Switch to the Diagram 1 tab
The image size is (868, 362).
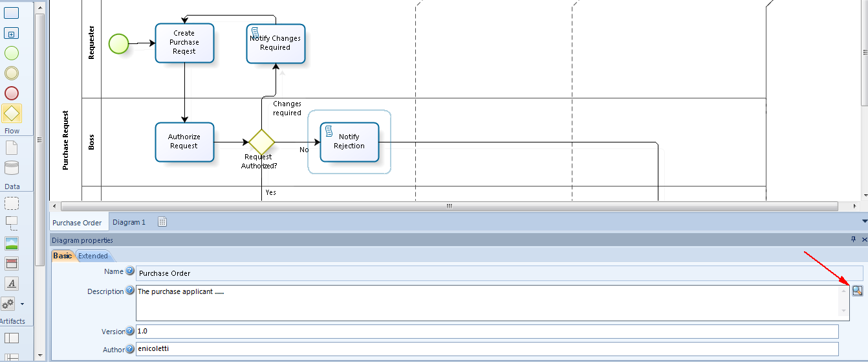(129, 222)
